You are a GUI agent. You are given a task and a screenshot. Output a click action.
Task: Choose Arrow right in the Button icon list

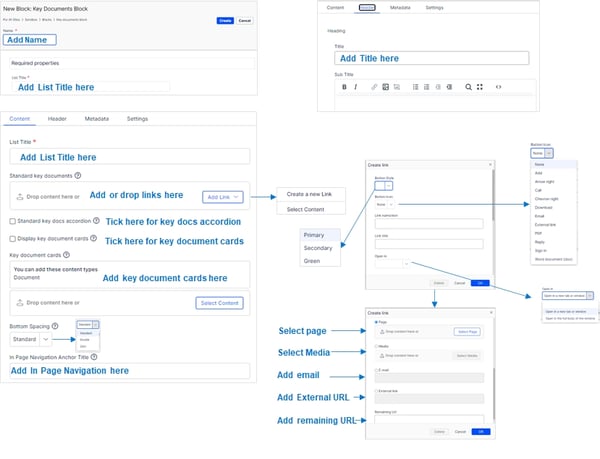point(554,182)
